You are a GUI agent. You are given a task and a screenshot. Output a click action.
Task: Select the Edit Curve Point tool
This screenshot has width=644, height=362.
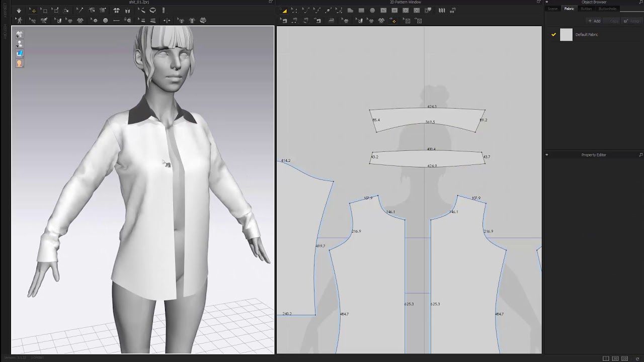coord(317,11)
